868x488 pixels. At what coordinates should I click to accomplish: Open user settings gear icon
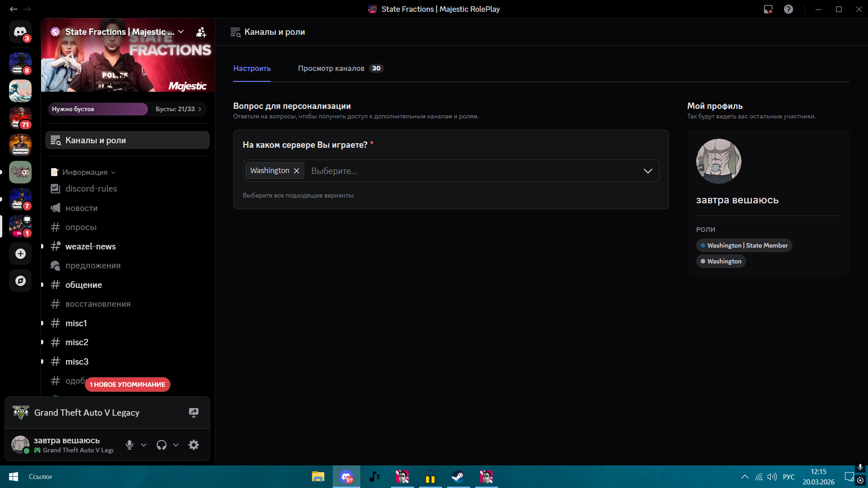point(193,445)
